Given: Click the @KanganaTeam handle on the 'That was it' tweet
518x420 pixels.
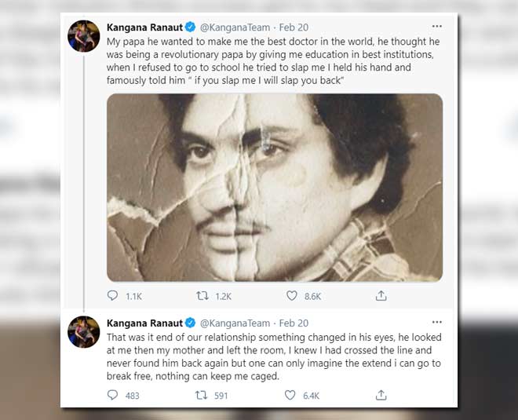Looking at the screenshot, I should [235, 323].
